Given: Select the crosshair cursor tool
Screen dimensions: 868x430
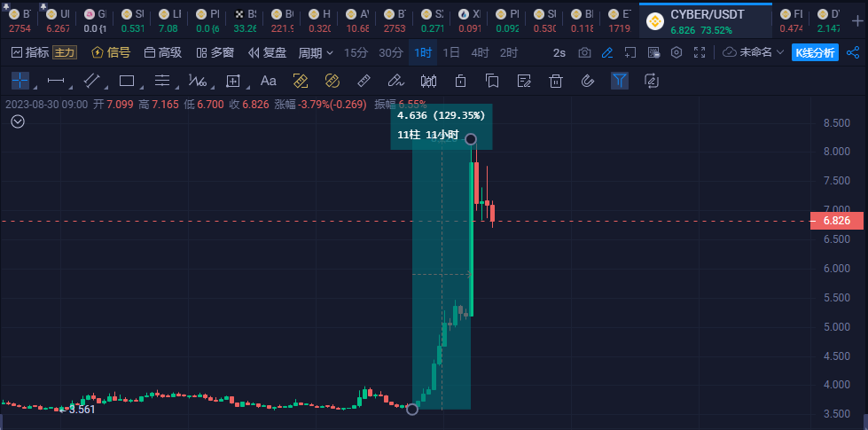Looking at the screenshot, I should pyautogui.click(x=20, y=81).
